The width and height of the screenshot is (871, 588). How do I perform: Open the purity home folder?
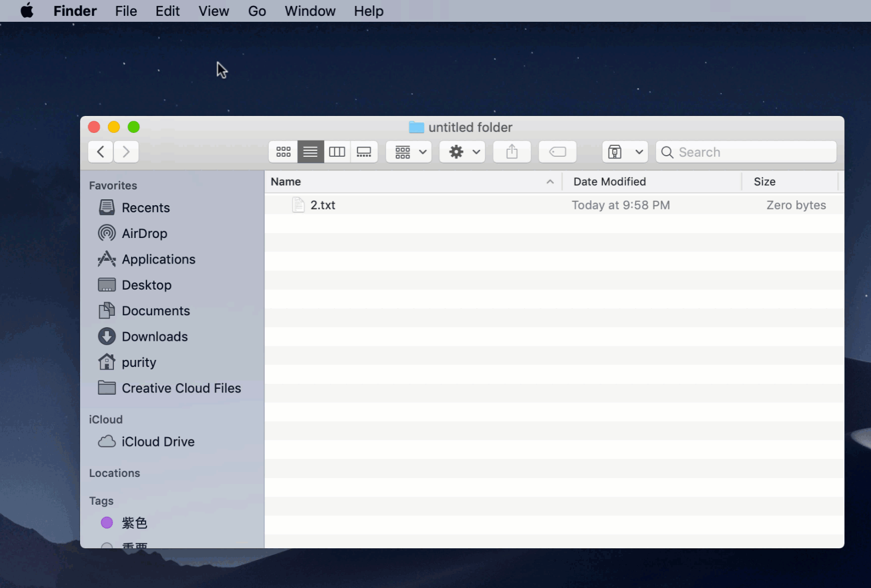coord(127,363)
